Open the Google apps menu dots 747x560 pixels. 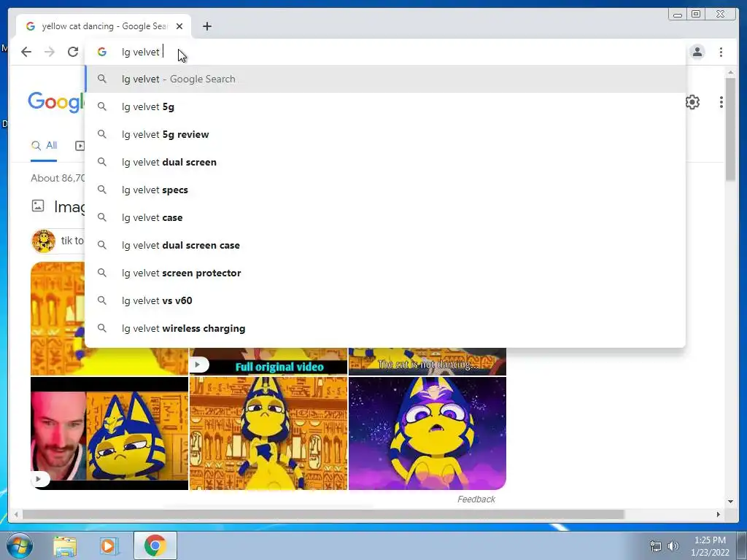coord(721,102)
